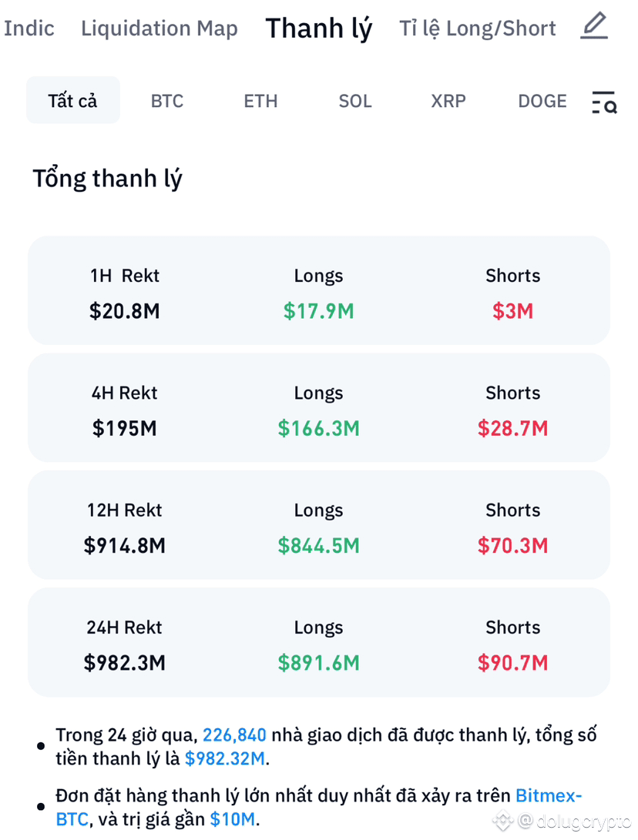
Task: Choose the SOL filter tab
Action: pyautogui.click(x=355, y=101)
